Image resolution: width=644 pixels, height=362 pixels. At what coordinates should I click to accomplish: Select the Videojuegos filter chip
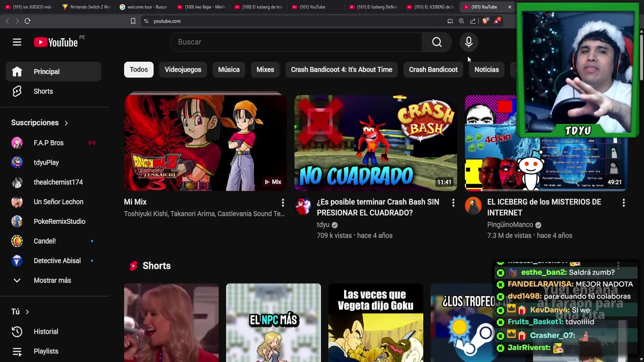click(x=183, y=69)
